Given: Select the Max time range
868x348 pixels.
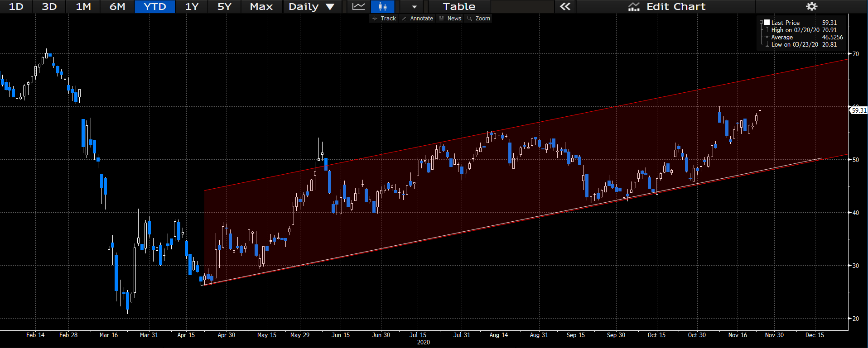Looking at the screenshot, I should (261, 6).
